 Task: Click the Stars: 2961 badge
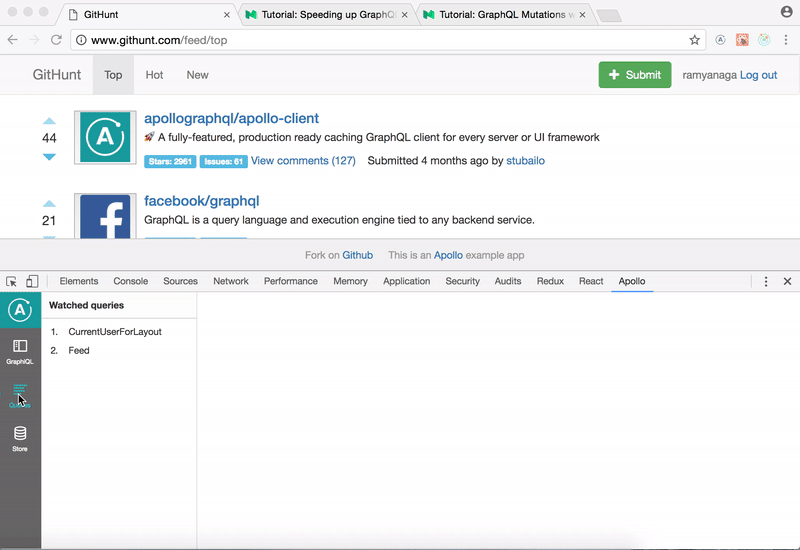170,162
